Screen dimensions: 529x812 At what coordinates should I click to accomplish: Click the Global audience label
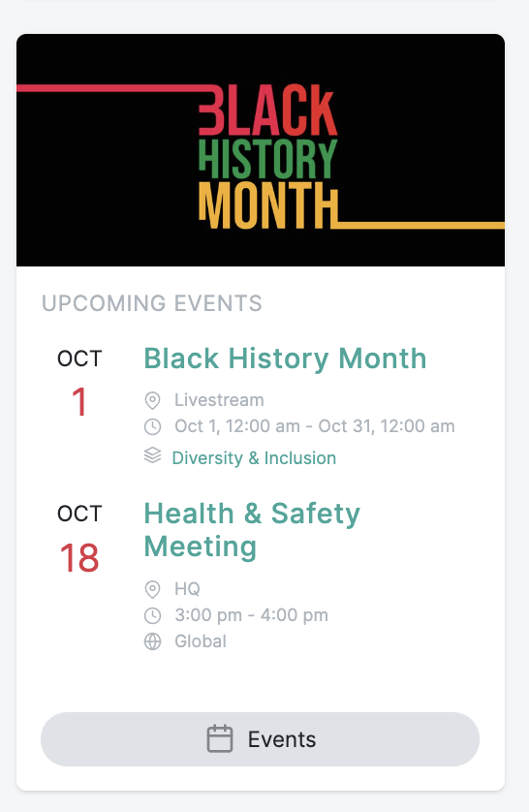pyautogui.click(x=201, y=641)
